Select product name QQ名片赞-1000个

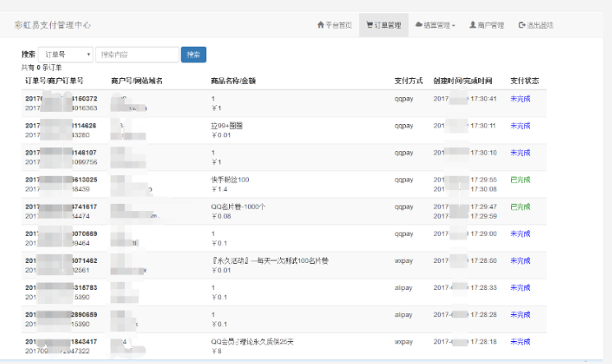238,206
